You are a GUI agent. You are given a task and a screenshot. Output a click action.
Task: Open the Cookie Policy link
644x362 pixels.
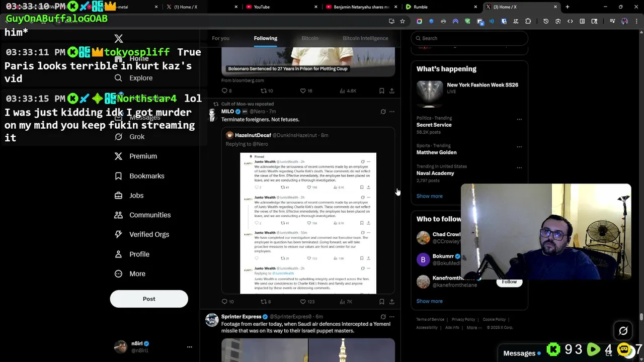[x=494, y=320]
